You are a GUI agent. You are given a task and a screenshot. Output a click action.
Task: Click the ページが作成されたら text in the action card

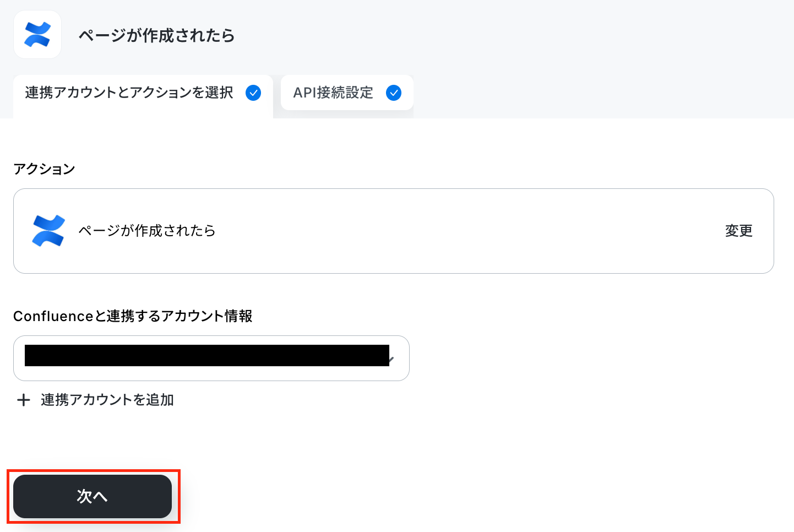tap(147, 231)
